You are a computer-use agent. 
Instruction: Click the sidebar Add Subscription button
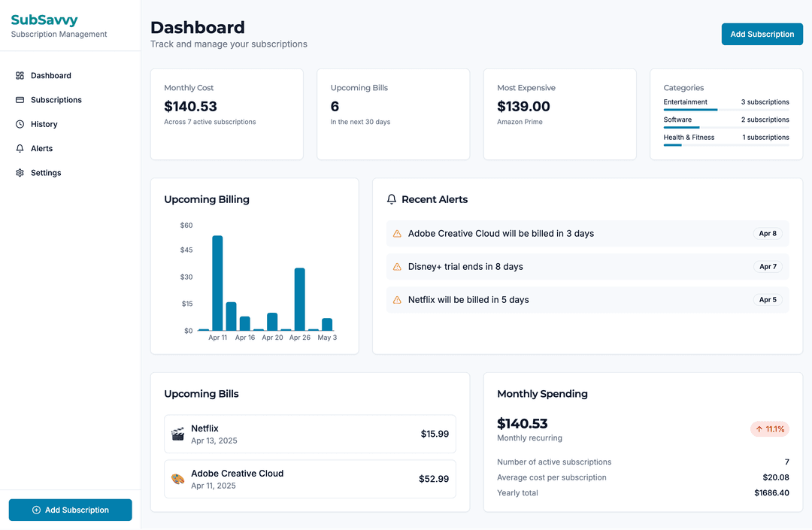(70, 510)
